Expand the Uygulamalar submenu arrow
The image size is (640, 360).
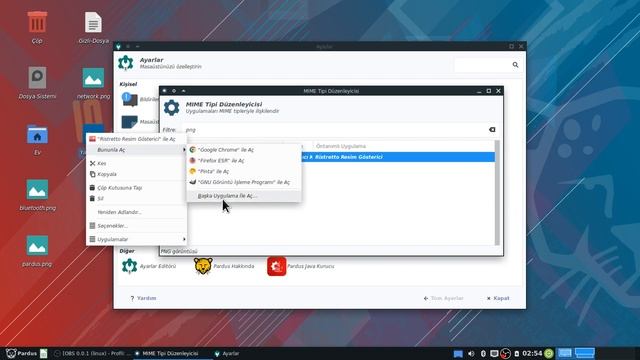point(184,239)
